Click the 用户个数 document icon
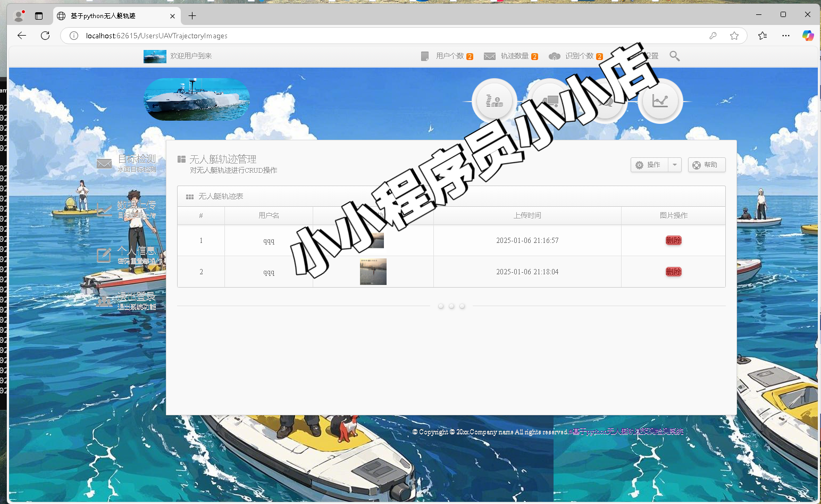821x504 pixels. click(424, 56)
